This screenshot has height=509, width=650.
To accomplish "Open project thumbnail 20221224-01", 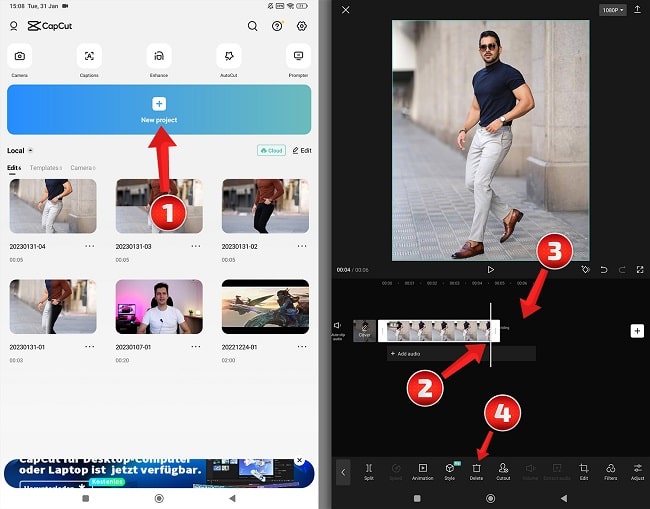I will (x=265, y=307).
